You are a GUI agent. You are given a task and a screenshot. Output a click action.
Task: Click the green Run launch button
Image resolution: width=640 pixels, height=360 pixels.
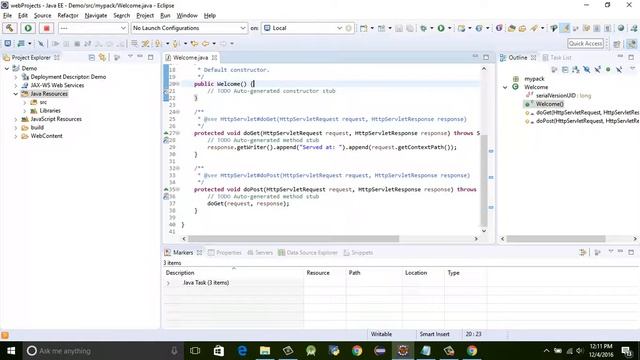coord(28,28)
